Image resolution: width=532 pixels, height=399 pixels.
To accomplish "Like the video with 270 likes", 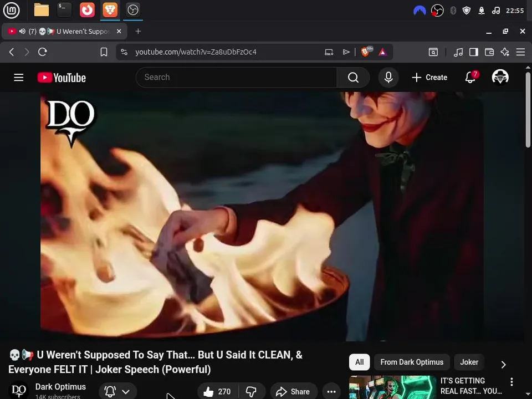I will click(x=217, y=392).
